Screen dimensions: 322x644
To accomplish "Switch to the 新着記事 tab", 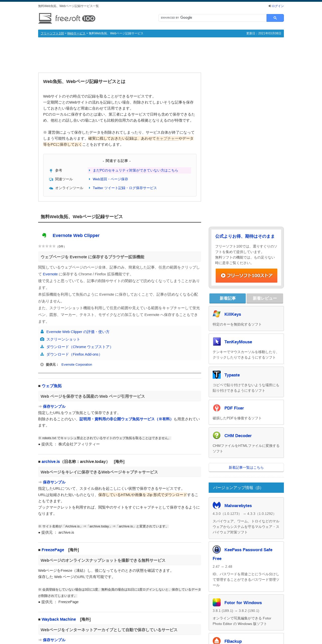I will pyautogui.click(x=227, y=298).
